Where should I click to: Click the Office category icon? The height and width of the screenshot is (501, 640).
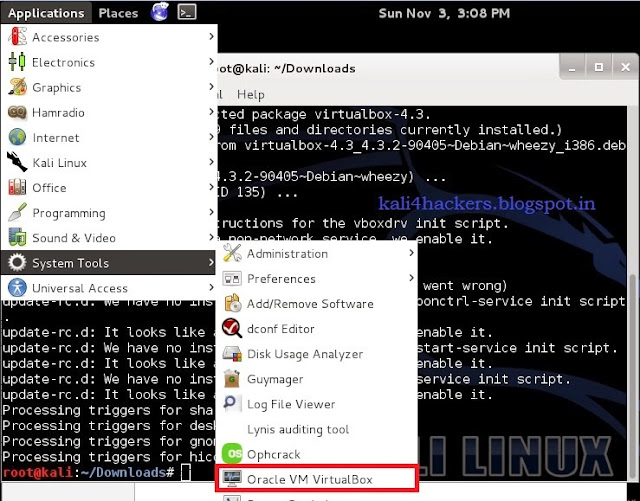pyautogui.click(x=17, y=187)
